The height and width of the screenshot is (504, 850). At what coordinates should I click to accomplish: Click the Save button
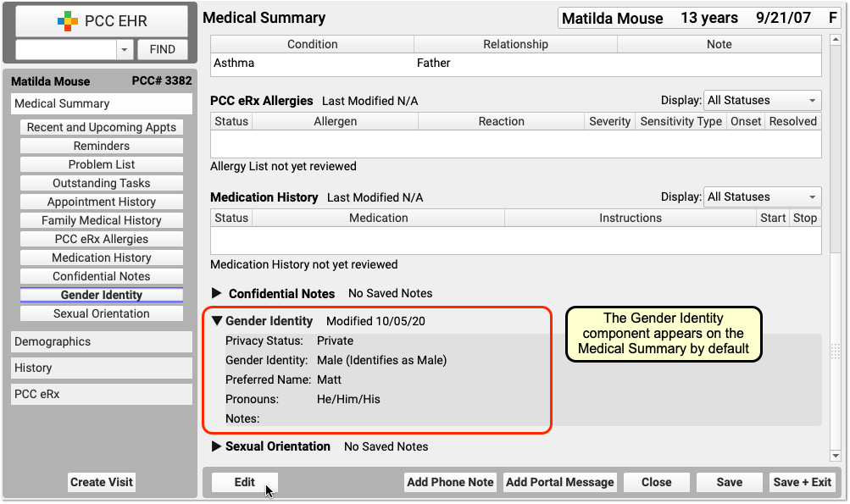(x=730, y=482)
